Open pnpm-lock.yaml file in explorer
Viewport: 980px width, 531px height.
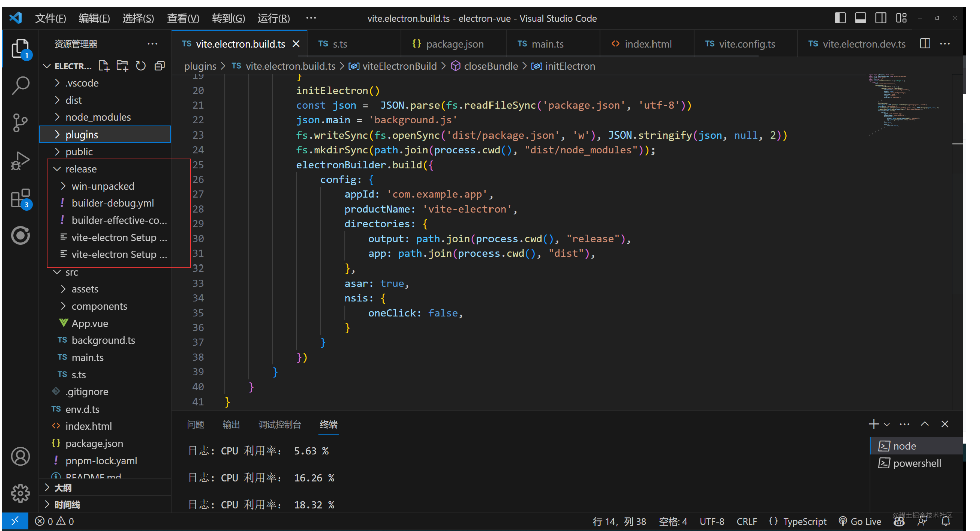click(101, 461)
